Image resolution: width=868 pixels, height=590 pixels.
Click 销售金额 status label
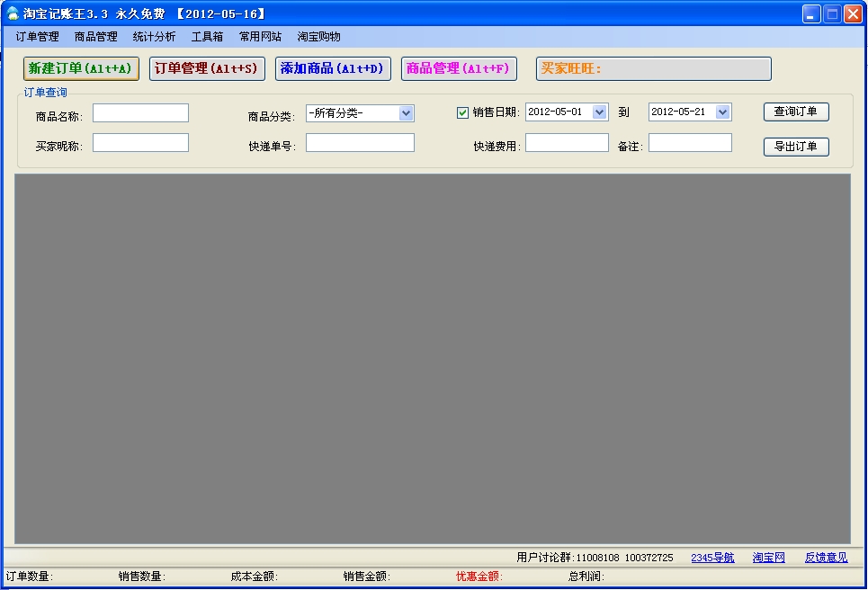pos(366,577)
